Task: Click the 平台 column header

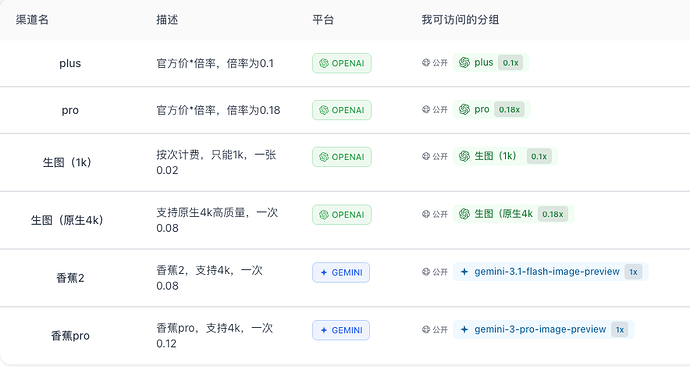Action: [323, 20]
